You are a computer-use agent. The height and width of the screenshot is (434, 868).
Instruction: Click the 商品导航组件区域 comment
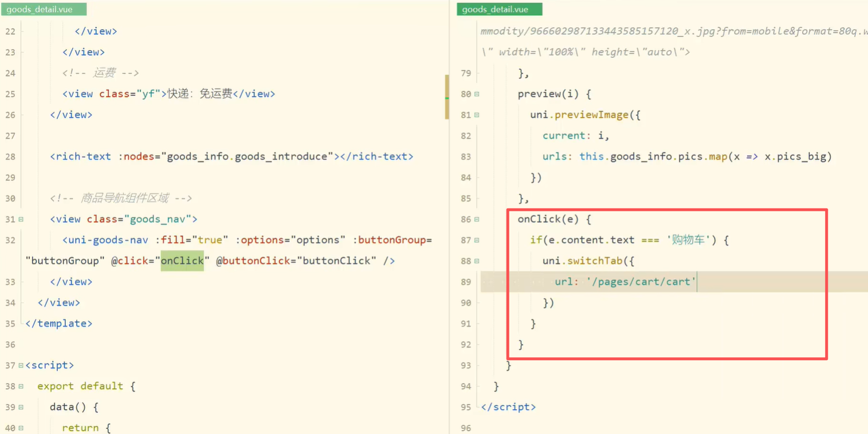tap(121, 199)
